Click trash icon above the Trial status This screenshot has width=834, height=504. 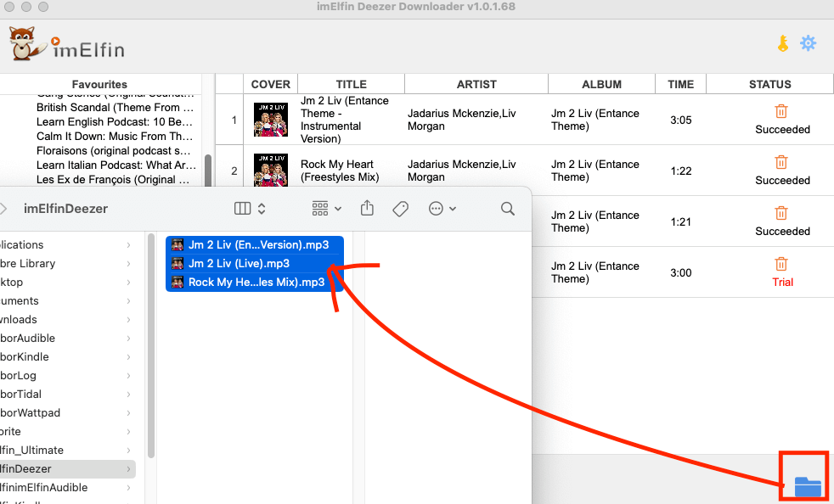pyautogui.click(x=781, y=264)
